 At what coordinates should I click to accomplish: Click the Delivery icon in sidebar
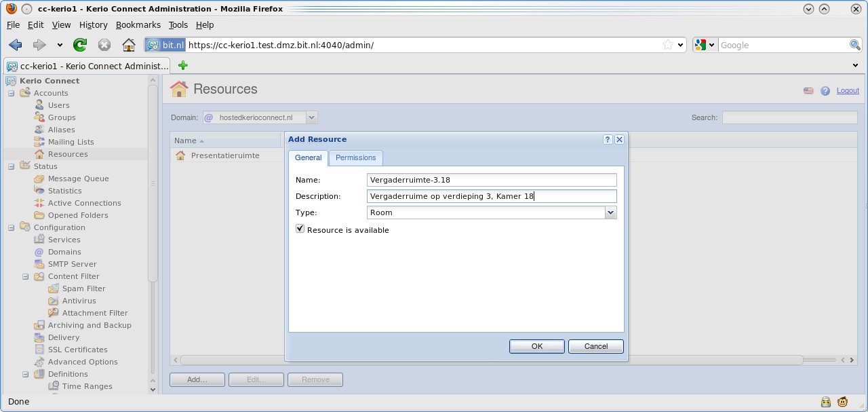click(x=39, y=337)
